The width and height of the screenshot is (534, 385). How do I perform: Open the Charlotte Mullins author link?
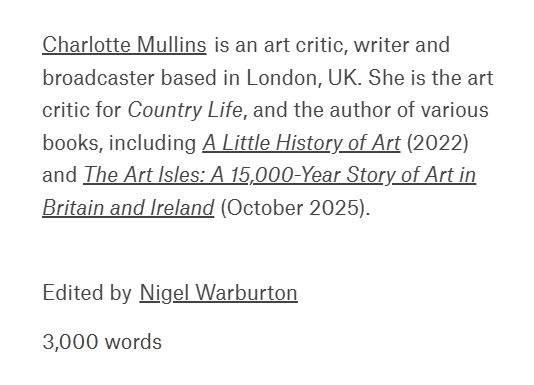[x=124, y=45]
